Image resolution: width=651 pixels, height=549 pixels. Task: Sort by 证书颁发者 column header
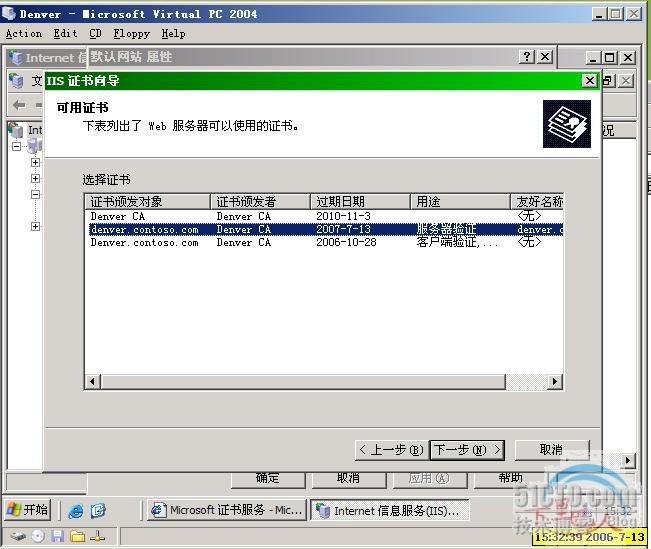click(261, 202)
